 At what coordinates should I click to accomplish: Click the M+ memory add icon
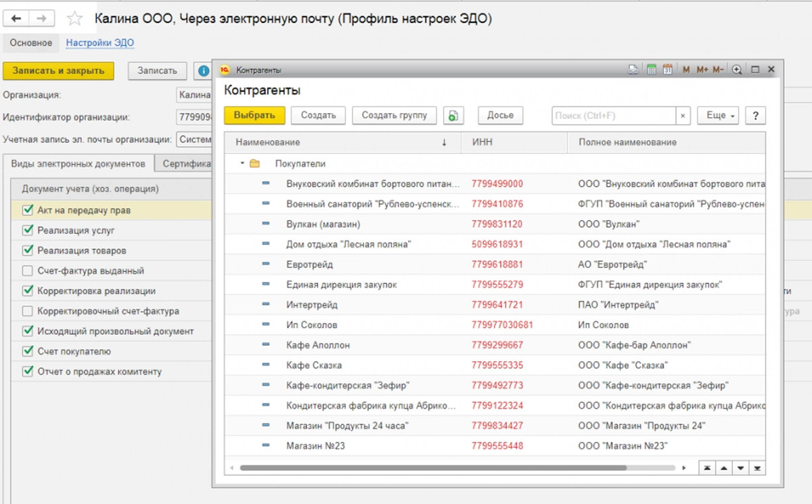click(x=702, y=70)
